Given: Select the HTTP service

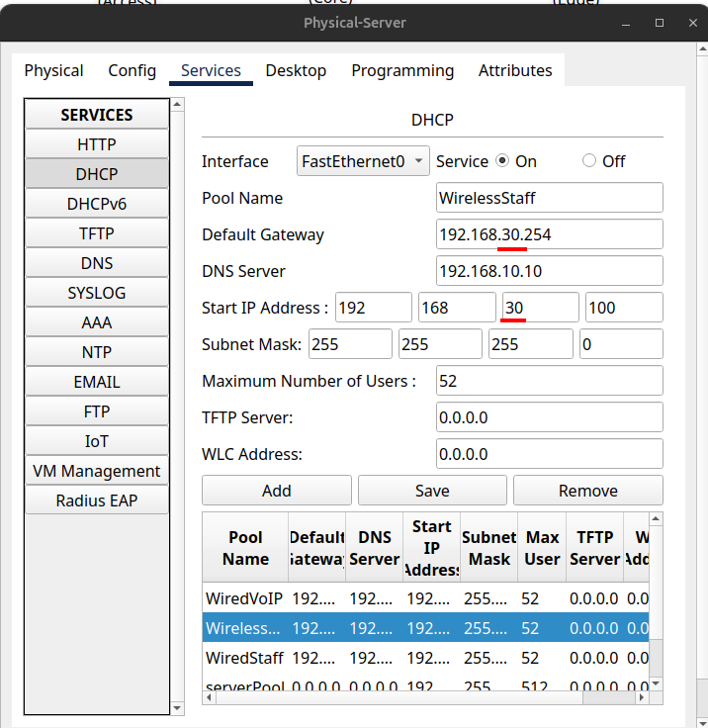Looking at the screenshot, I should point(97,144).
